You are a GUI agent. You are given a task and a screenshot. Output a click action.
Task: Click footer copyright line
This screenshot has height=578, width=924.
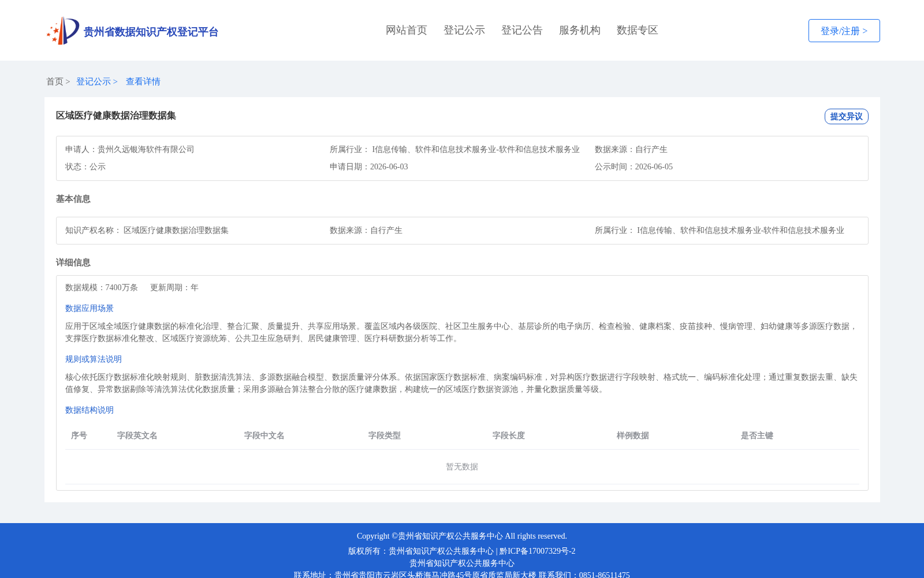click(462, 536)
